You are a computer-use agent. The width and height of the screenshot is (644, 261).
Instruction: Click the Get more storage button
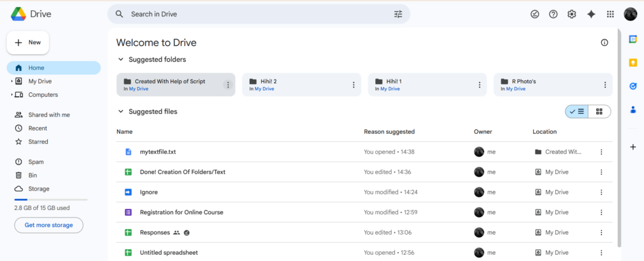(48, 225)
